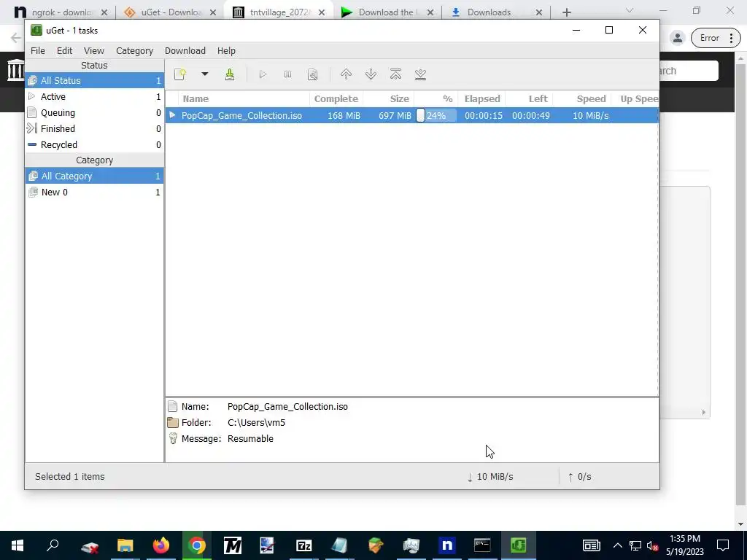Select All Category in category list

pyautogui.click(x=94, y=176)
